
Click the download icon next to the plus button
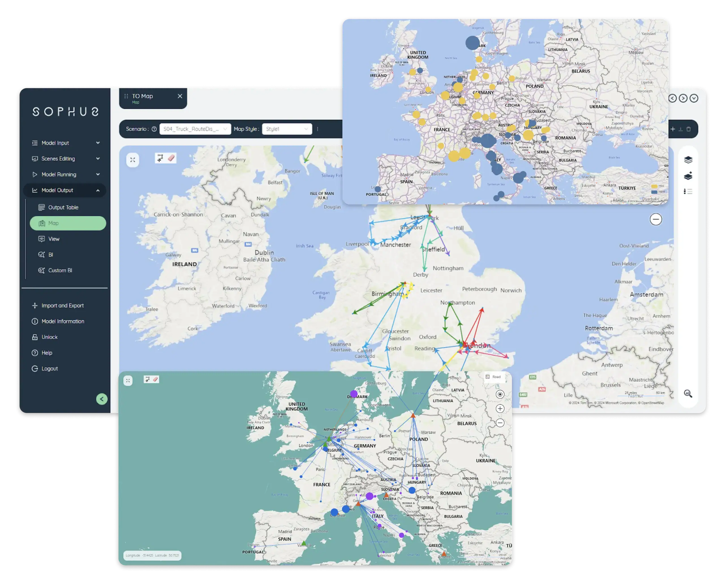click(x=681, y=129)
